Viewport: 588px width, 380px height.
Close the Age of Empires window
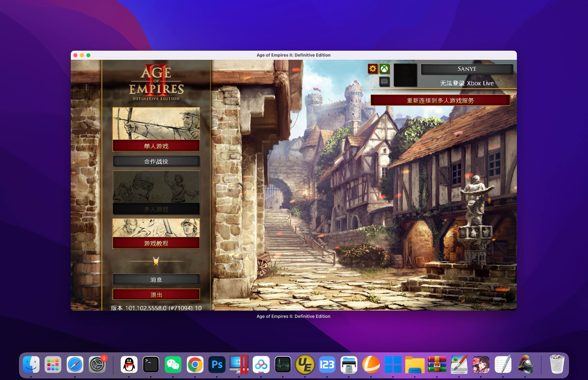75,55
